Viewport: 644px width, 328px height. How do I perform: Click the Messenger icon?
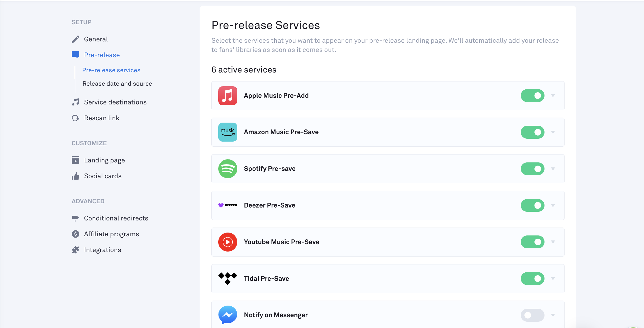[x=227, y=315]
